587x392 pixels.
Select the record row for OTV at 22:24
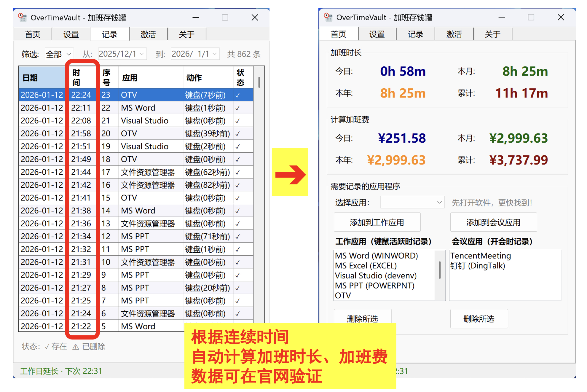133,95
